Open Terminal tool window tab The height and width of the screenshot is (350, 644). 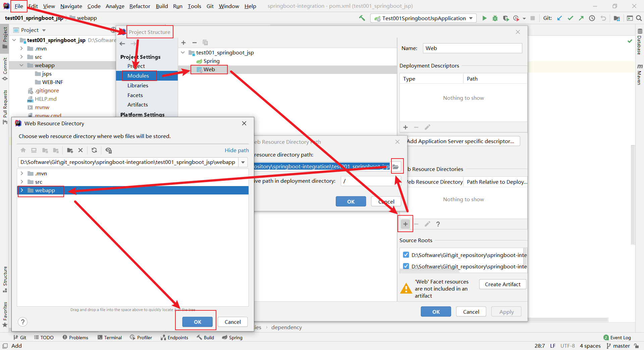click(x=110, y=338)
